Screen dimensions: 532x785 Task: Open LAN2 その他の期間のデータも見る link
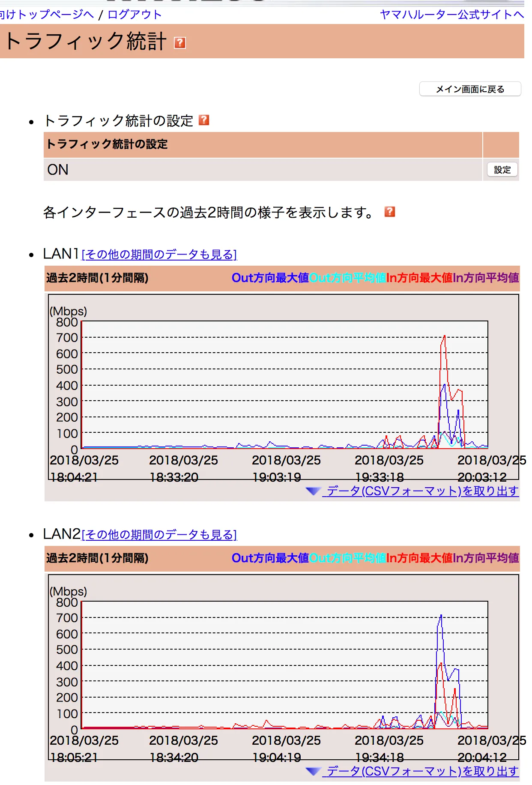(159, 535)
